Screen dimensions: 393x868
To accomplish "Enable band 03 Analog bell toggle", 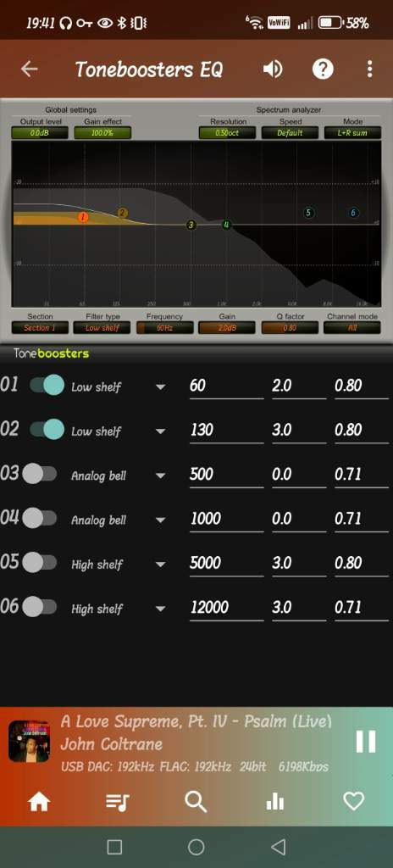I will pos(40,474).
